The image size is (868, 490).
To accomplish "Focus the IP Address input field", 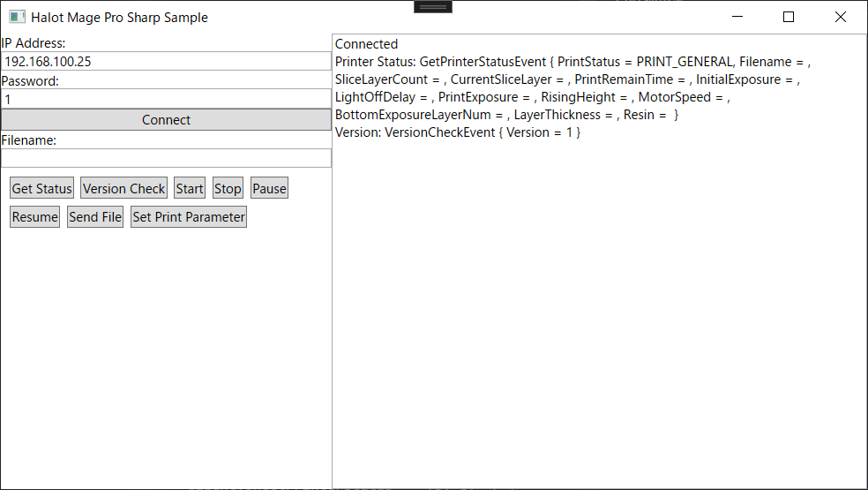I will pos(166,62).
